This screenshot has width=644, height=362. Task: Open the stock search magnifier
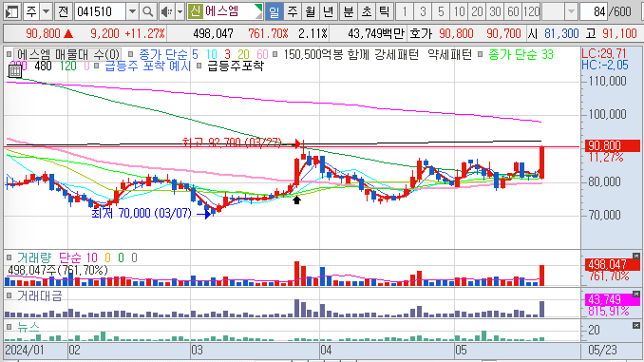(147, 11)
